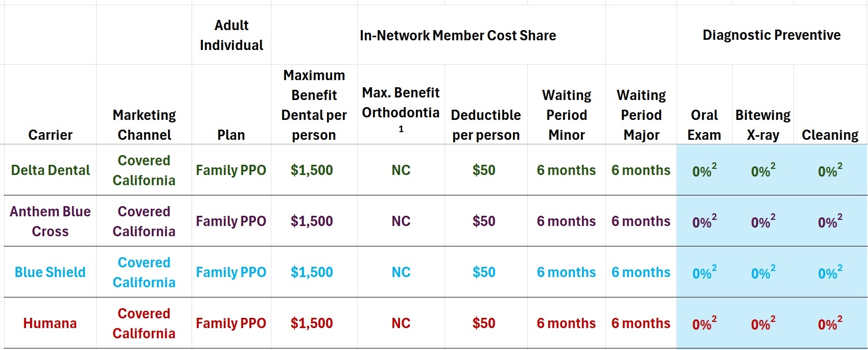Viewport: 868px width, 350px height.
Task: Click the Blue Shield carrier cell
Action: click(x=50, y=272)
